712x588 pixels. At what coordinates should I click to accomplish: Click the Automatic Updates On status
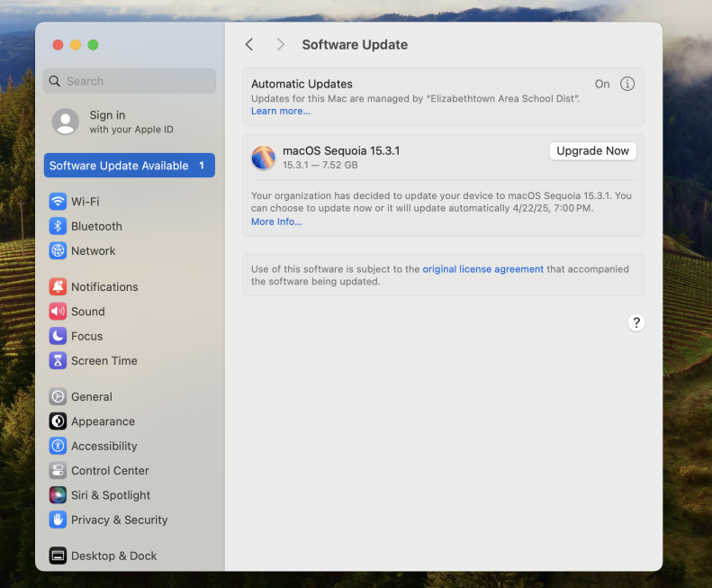602,84
